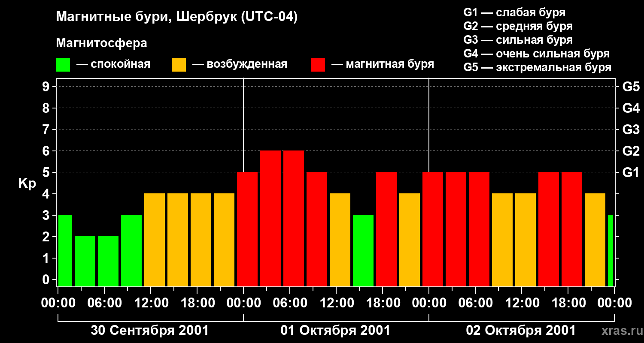This screenshot has height=343, width=644.
Task: Click the '0' tick on the Kp axis
Action: tap(47, 280)
